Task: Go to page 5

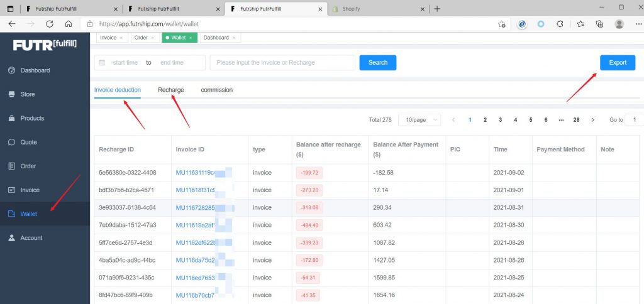Action: tap(531, 120)
